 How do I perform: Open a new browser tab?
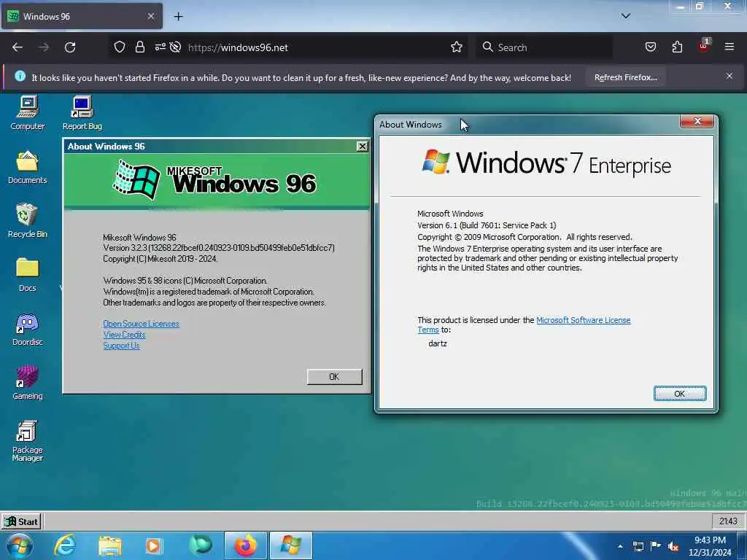tap(178, 17)
